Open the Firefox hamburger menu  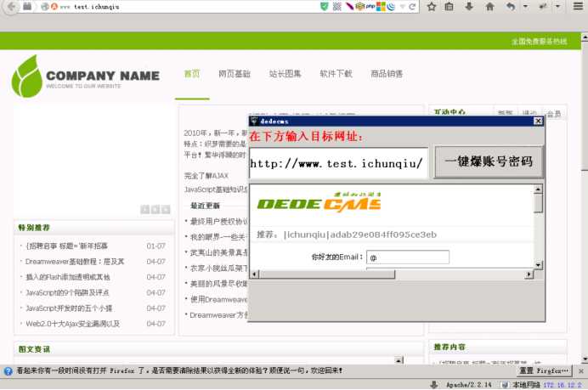click(x=579, y=7)
